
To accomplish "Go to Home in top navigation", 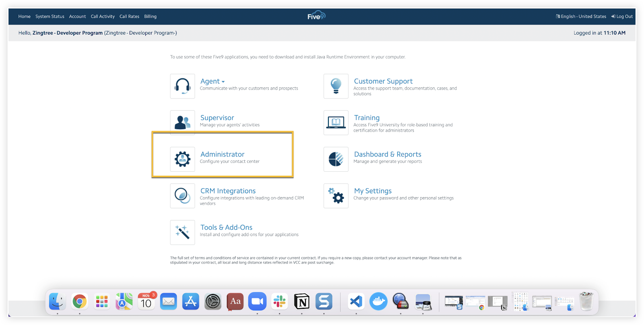I will [x=24, y=16].
